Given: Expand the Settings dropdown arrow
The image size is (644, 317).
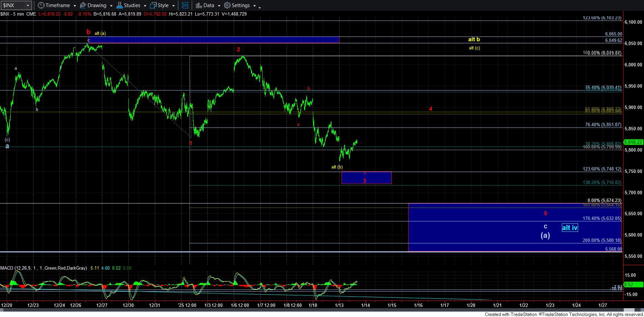Looking at the screenshot, I should point(254,6).
